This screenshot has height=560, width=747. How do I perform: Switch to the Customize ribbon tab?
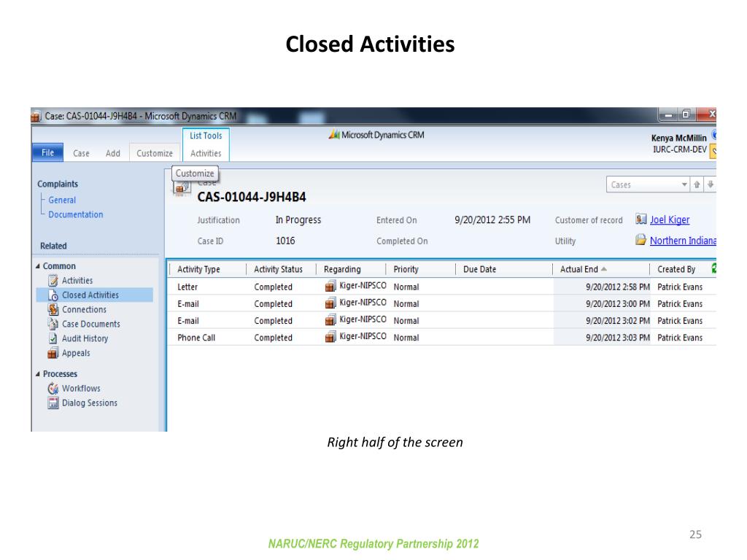coord(155,153)
